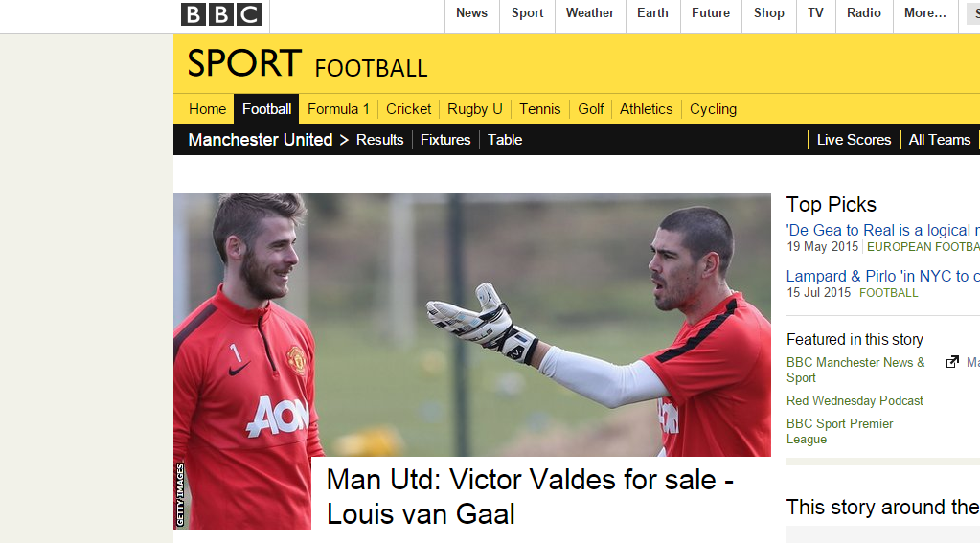This screenshot has width=980, height=543.
Task: Select the Football tab
Action: click(267, 109)
